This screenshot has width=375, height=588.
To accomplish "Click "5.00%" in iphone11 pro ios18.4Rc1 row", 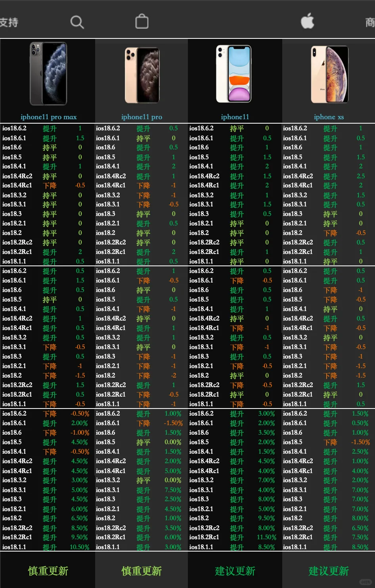I will [x=173, y=471].
